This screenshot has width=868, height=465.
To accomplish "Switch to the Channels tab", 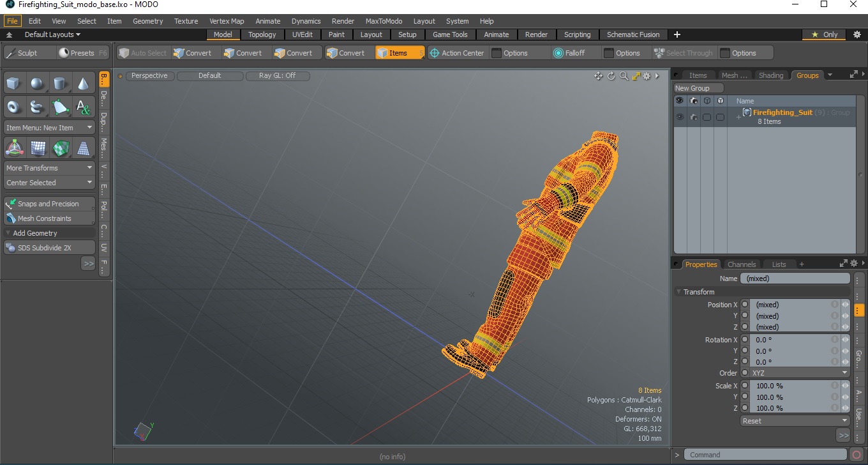I will (742, 264).
